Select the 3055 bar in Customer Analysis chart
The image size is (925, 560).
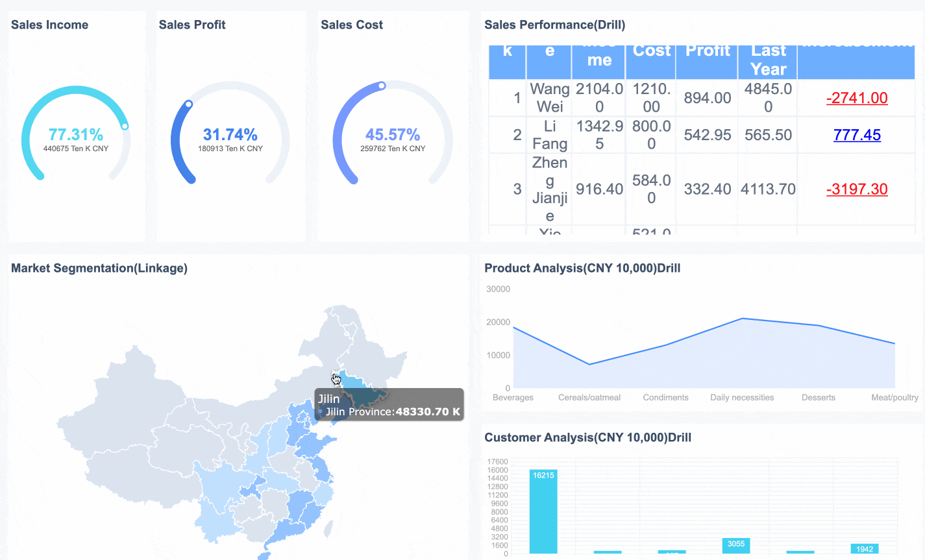pos(735,546)
